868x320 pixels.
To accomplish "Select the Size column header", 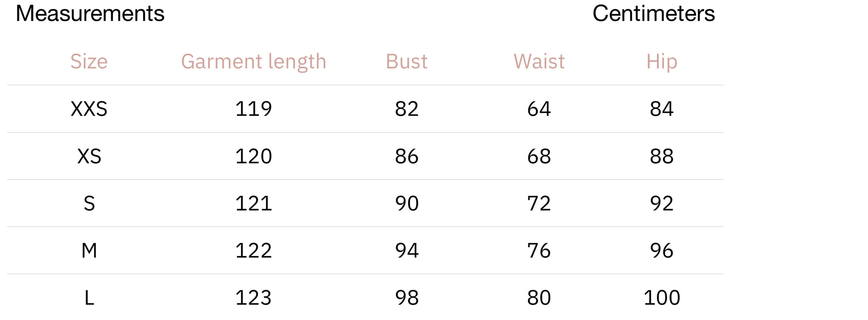I will (x=89, y=62).
